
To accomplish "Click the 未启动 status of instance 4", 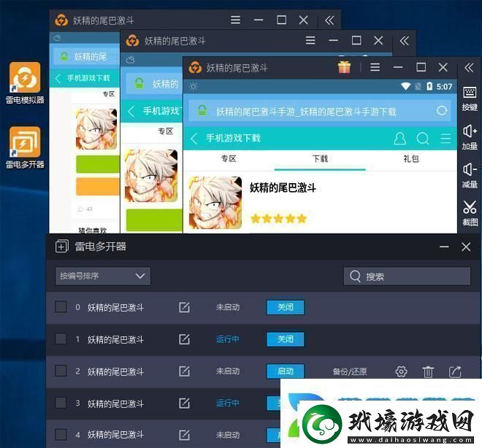I will (x=227, y=435).
